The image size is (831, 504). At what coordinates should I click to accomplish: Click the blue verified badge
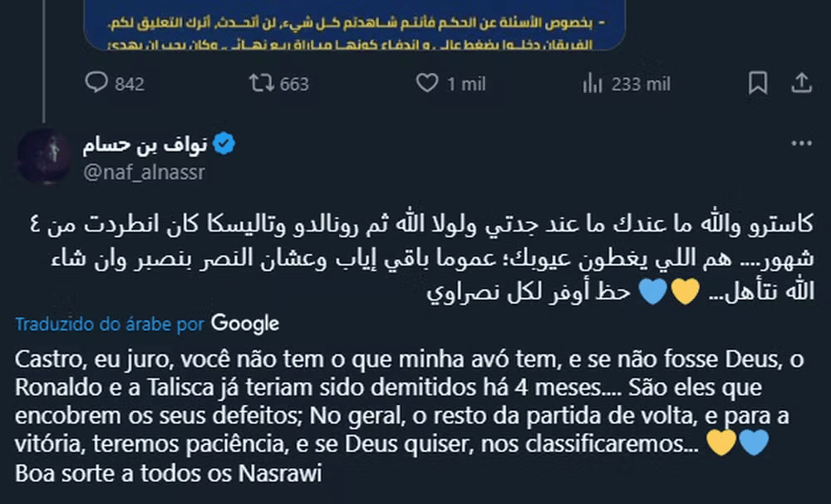point(225,144)
